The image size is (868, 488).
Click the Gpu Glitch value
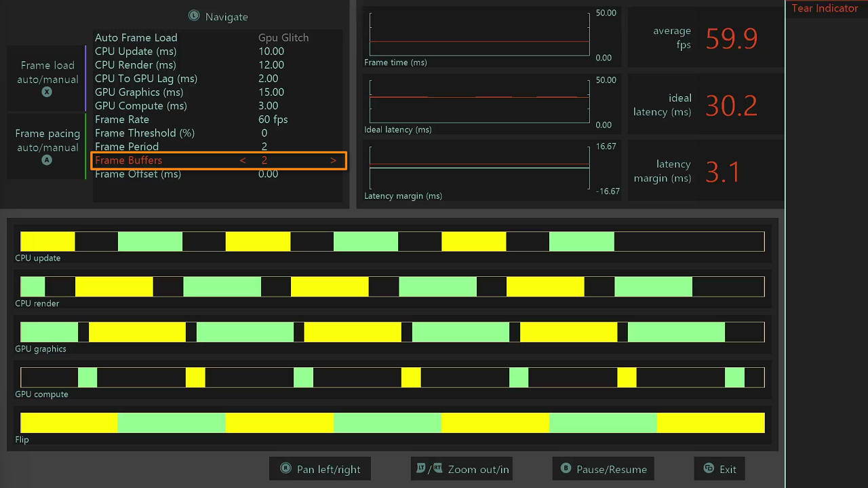(x=283, y=37)
